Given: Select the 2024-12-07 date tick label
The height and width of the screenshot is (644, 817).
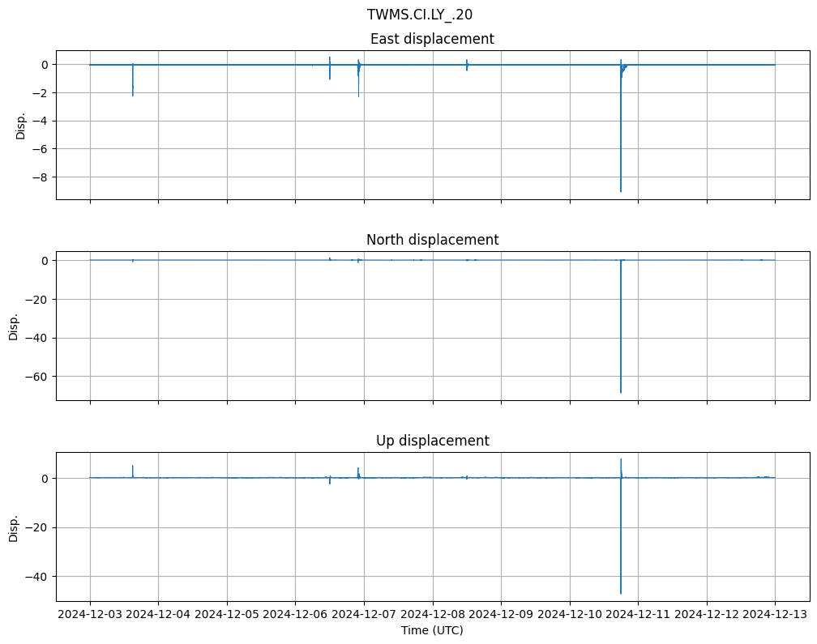Looking at the screenshot, I should pos(364,614).
